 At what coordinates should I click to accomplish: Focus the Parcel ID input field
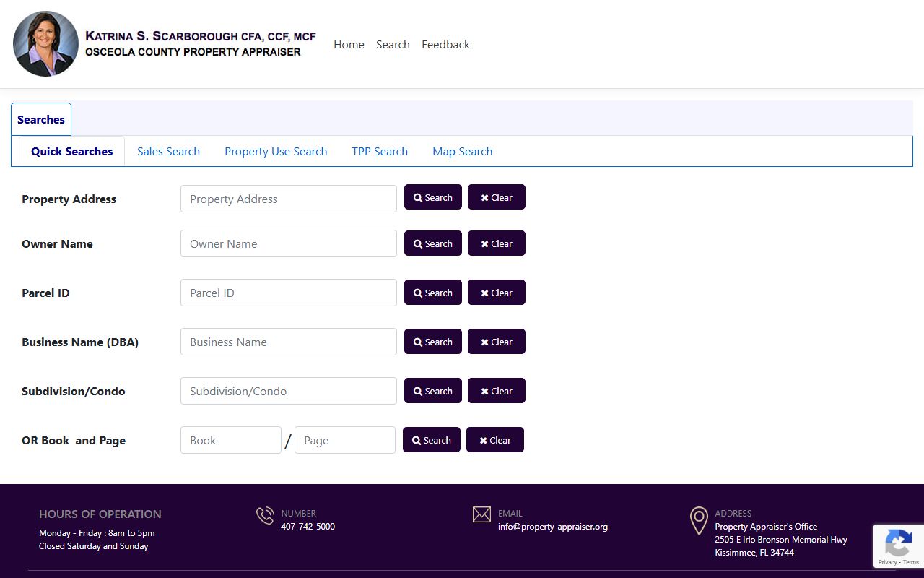(x=289, y=293)
